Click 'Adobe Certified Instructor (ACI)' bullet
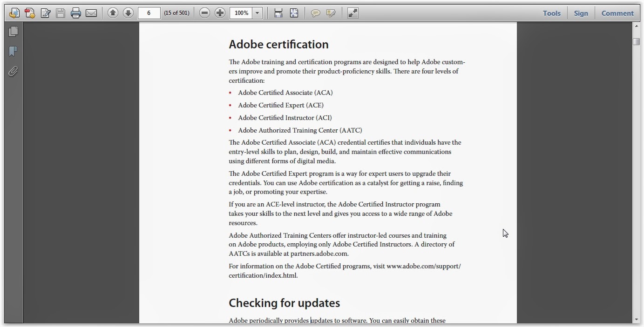This screenshot has width=644, height=327. tap(285, 118)
